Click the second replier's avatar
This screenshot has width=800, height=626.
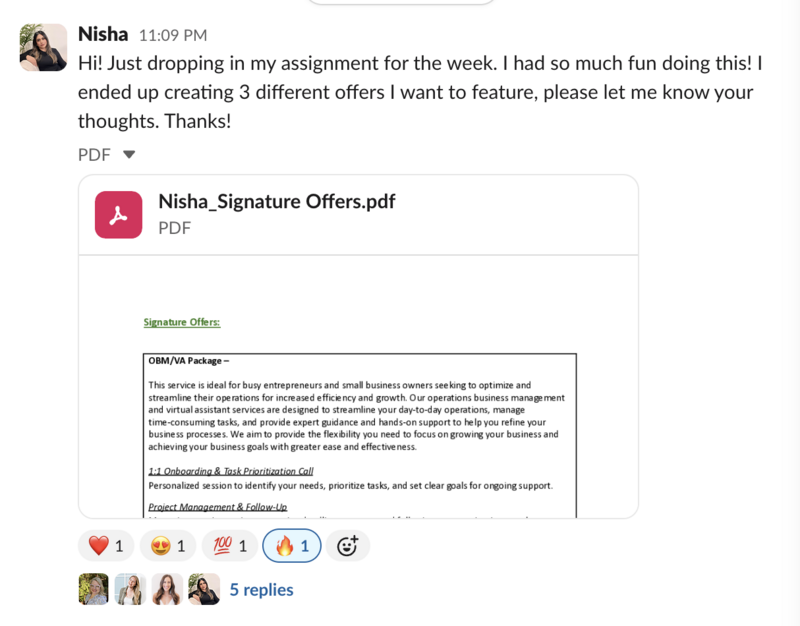click(x=130, y=589)
